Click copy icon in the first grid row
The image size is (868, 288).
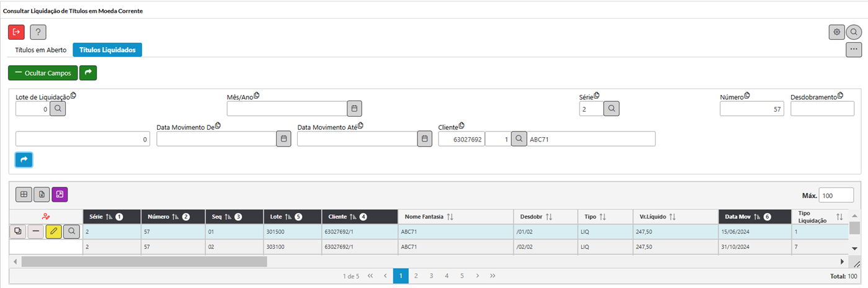18,231
